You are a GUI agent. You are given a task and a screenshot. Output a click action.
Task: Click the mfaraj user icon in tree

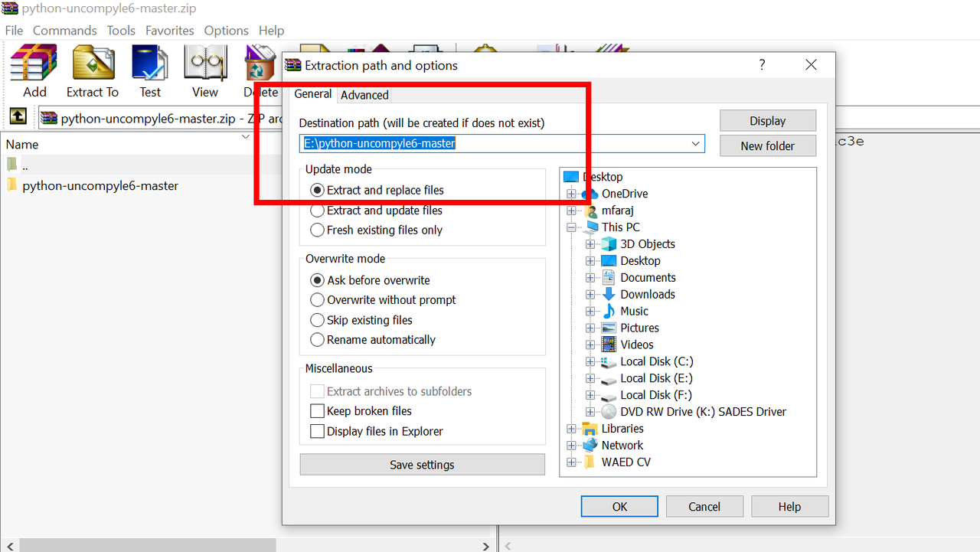590,211
